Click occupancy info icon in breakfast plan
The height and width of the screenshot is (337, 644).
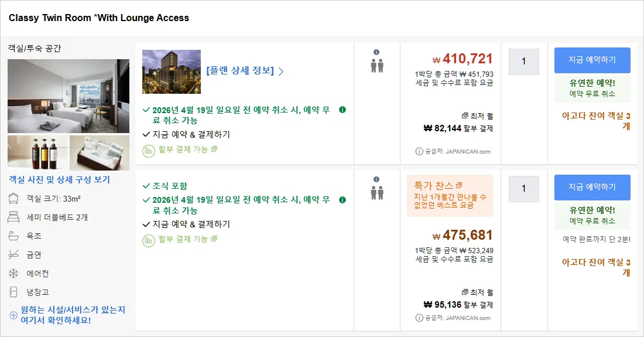pyautogui.click(x=376, y=179)
